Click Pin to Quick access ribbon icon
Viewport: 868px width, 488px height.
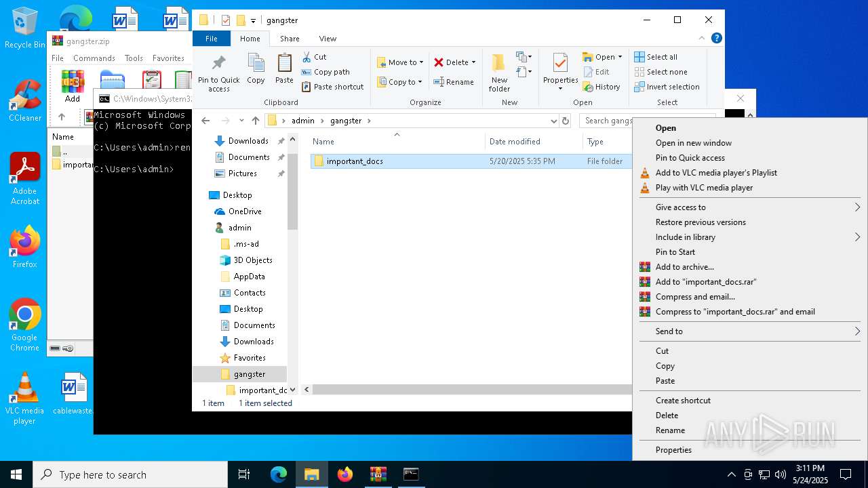pyautogui.click(x=218, y=73)
